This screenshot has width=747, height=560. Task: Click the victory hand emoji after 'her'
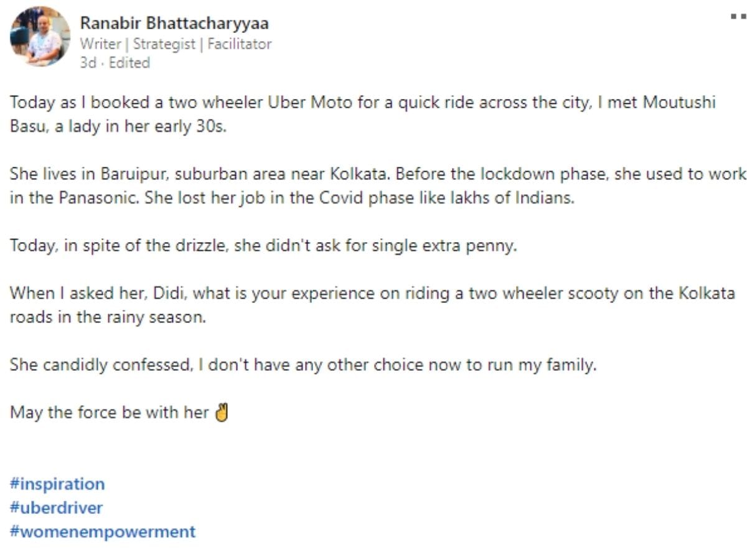tap(222, 413)
